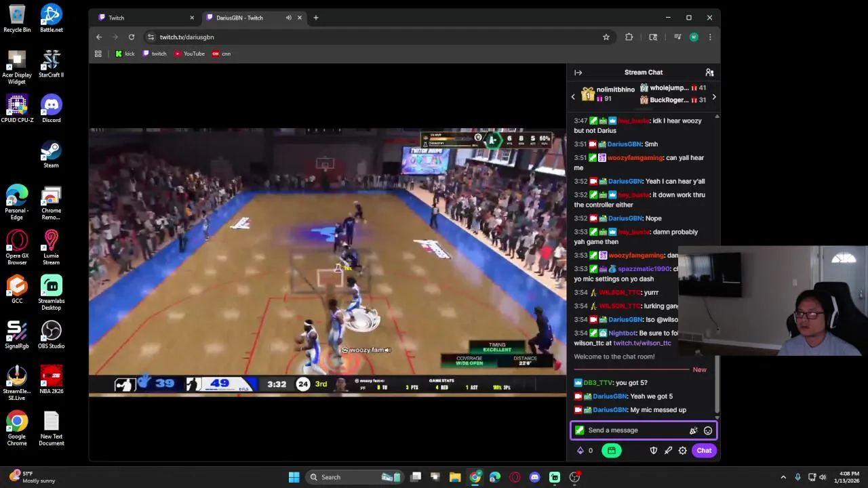
Task: Click the taskbar Search box
Action: 356,477
